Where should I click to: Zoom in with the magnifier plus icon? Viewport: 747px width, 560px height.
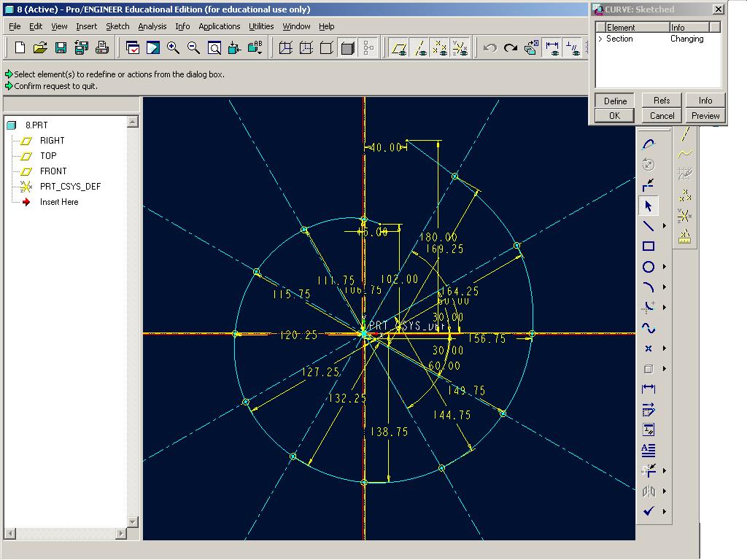[x=173, y=47]
